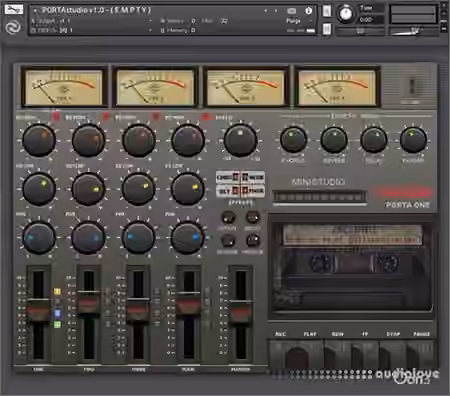This screenshot has height=396, width=450.
Task: Click channel four's blue pan knob
Action: [188, 238]
